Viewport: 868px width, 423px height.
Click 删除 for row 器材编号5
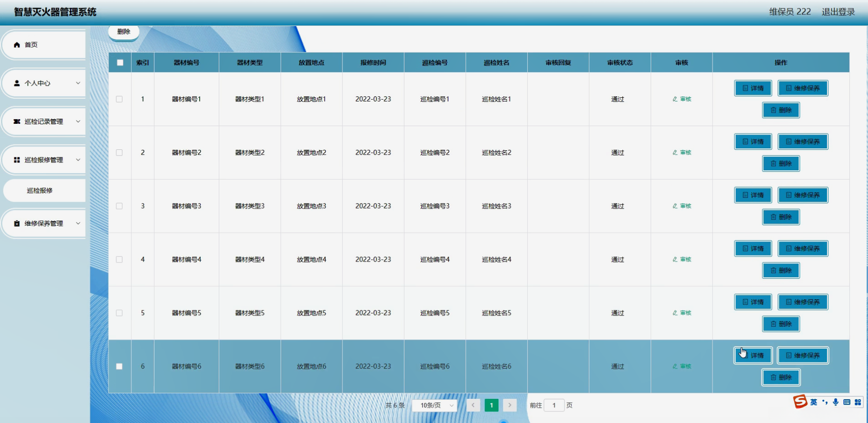pos(781,324)
